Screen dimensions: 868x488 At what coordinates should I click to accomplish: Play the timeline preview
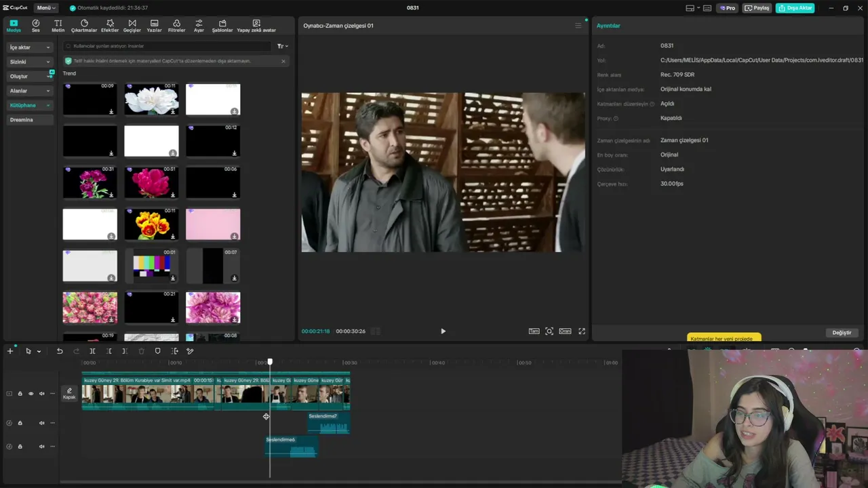(443, 331)
